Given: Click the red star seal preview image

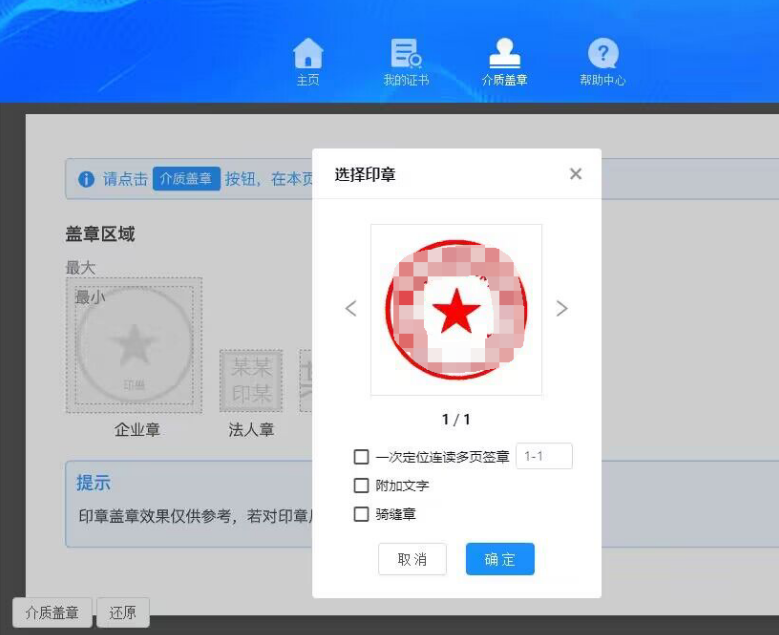Looking at the screenshot, I should click(x=456, y=310).
